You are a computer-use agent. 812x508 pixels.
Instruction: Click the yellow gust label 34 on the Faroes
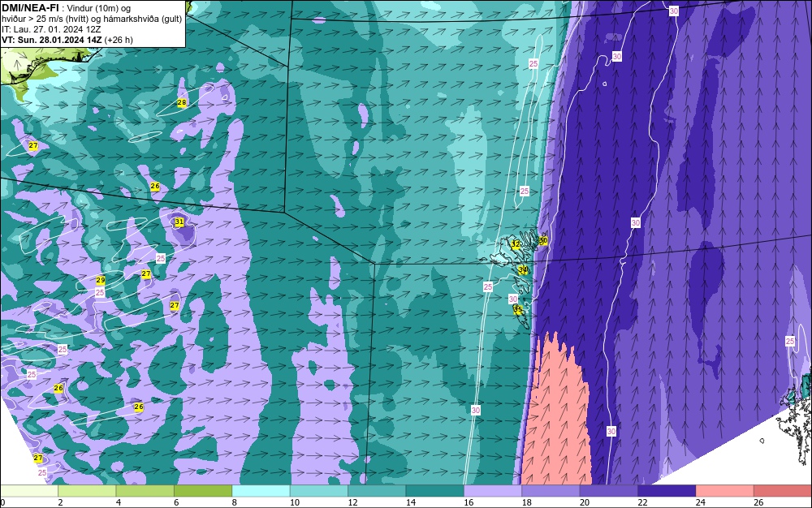(x=523, y=269)
